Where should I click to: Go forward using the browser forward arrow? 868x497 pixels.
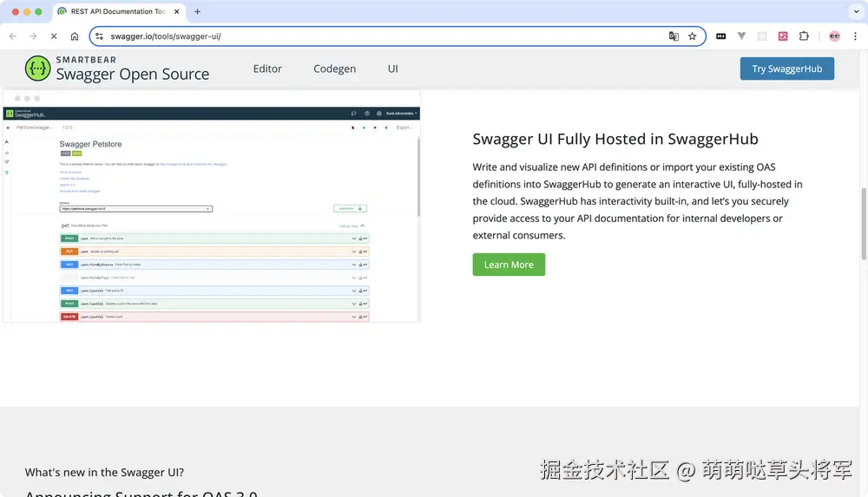(x=33, y=36)
